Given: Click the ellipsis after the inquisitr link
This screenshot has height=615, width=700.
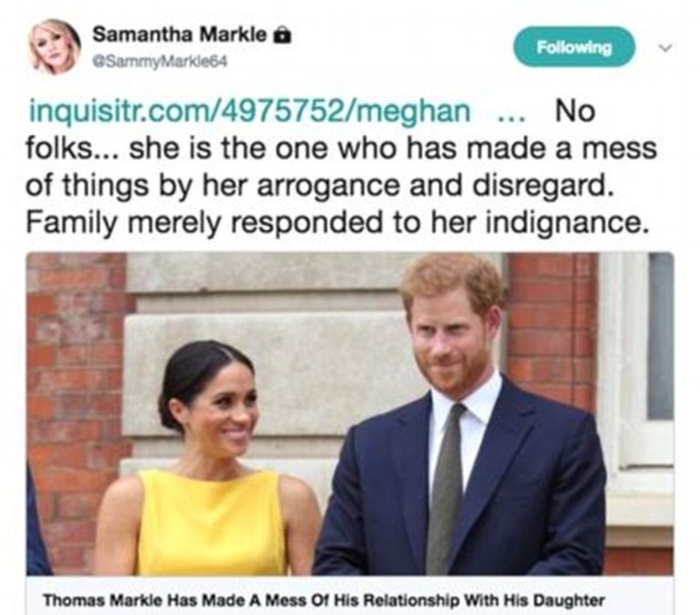Looking at the screenshot, I should pyautogui.click(x=514, y=112).
